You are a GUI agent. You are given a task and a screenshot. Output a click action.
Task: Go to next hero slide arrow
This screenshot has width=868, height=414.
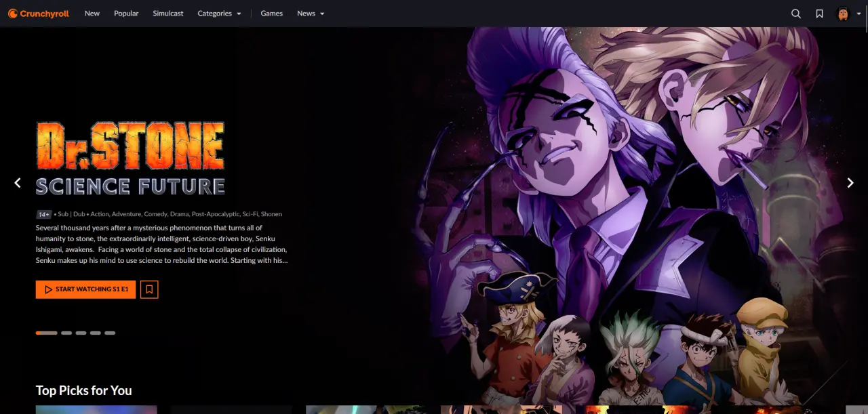click(850, 183)
